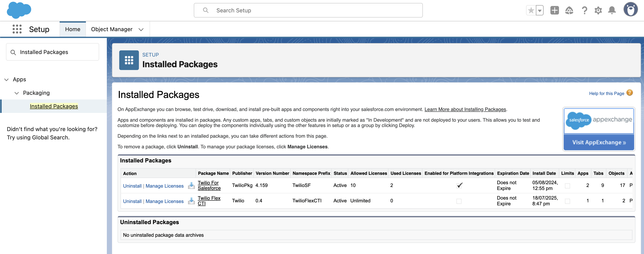Click the Salesforce cloud logo
This screenshot has height=254, width=644.
(19, 10)
